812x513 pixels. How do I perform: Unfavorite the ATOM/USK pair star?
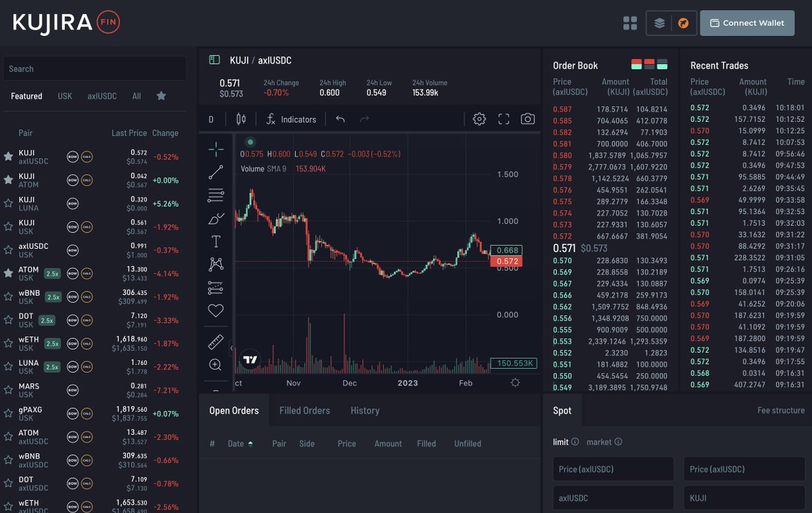(x=8, y=273)
